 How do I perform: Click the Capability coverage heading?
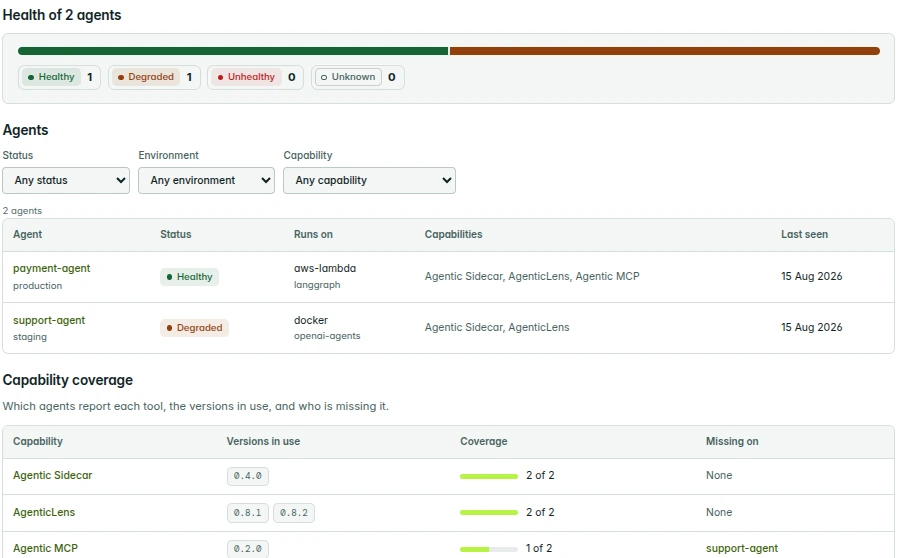[x=68, y=380]
